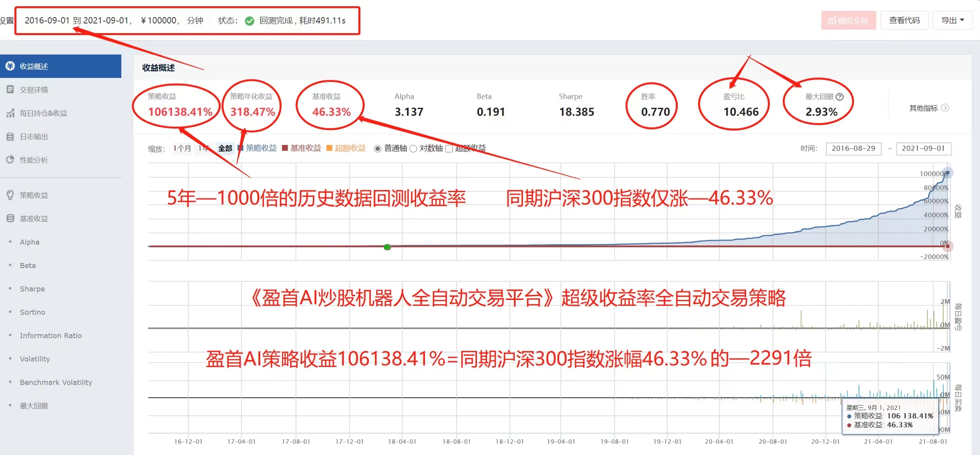Image resolution: width=980 pixels, height=455 pixels.
Task: Click 查看代码 button
Action: 905,20
